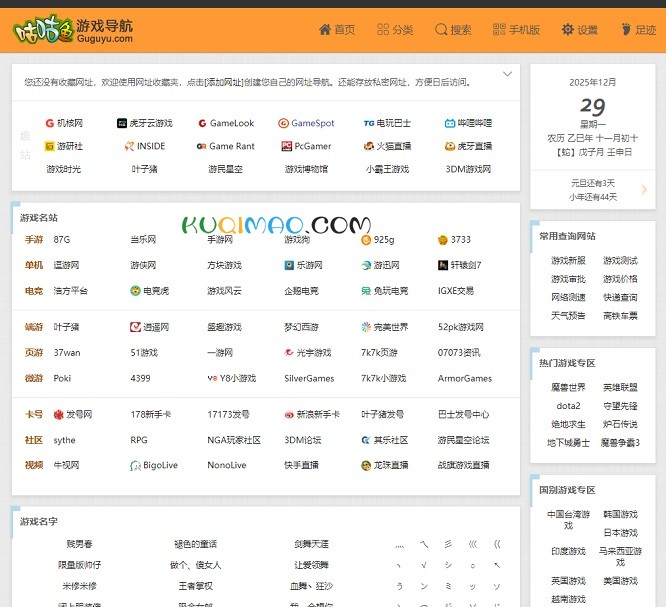Open the 首页 home nav item
Viewport: 666px width, 607px height.
tap(337, 30)
